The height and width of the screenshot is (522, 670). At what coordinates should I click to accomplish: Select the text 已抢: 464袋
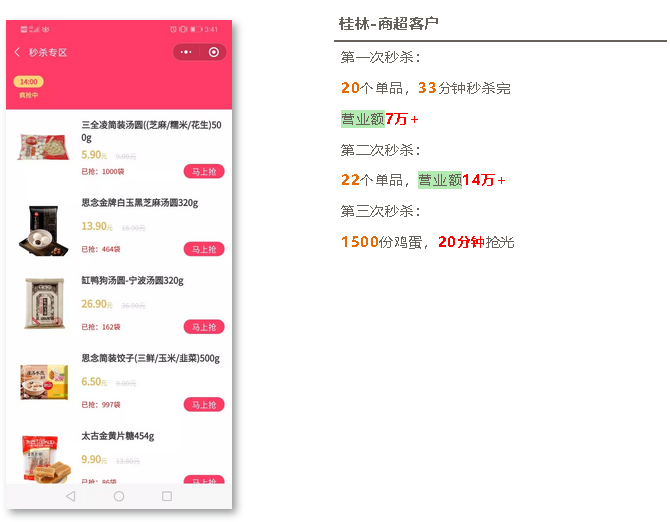coord(101,249)
